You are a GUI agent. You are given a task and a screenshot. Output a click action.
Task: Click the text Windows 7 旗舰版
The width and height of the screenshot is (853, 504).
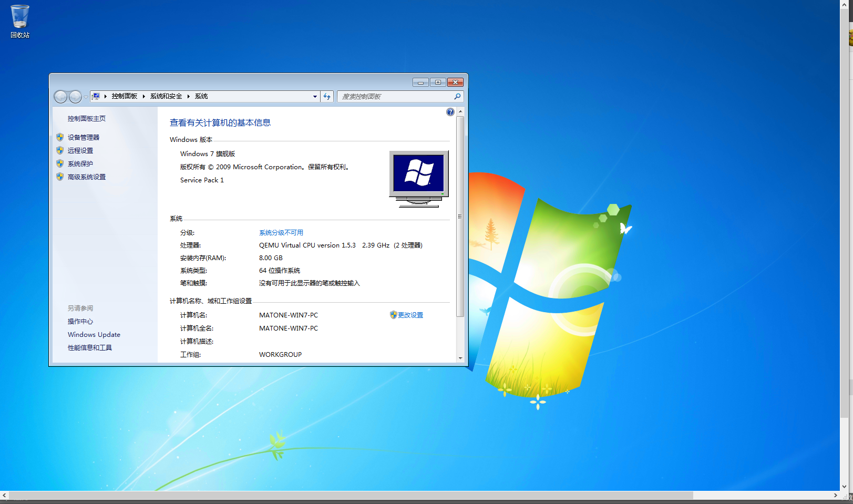pos(208,153)
